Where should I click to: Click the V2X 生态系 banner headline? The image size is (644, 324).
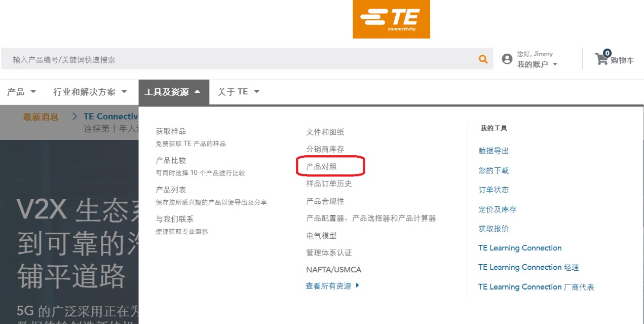tap(78, 210)
